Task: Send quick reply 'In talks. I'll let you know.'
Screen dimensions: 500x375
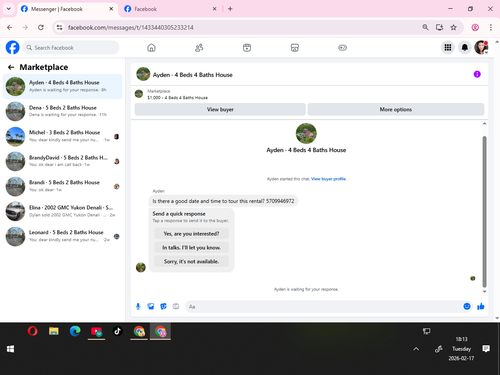Action: pos(191,247)
